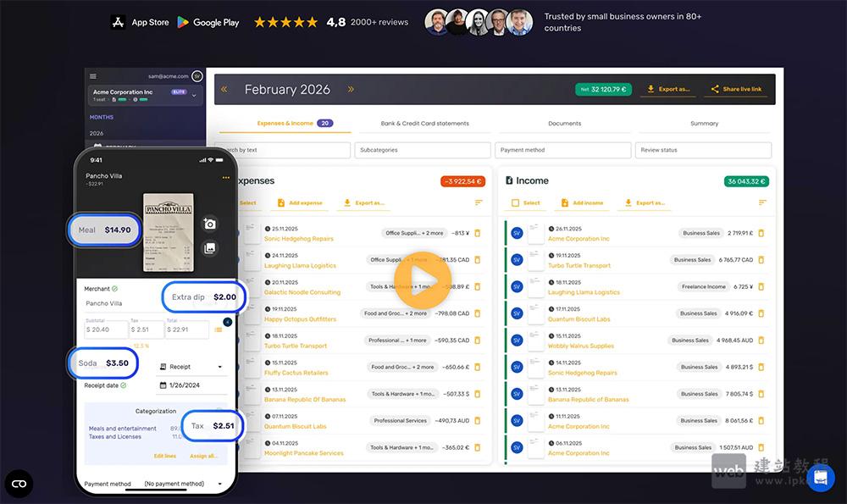
Task: Click the sort icon in the Expenses header
Action: (x=479, y=202)
